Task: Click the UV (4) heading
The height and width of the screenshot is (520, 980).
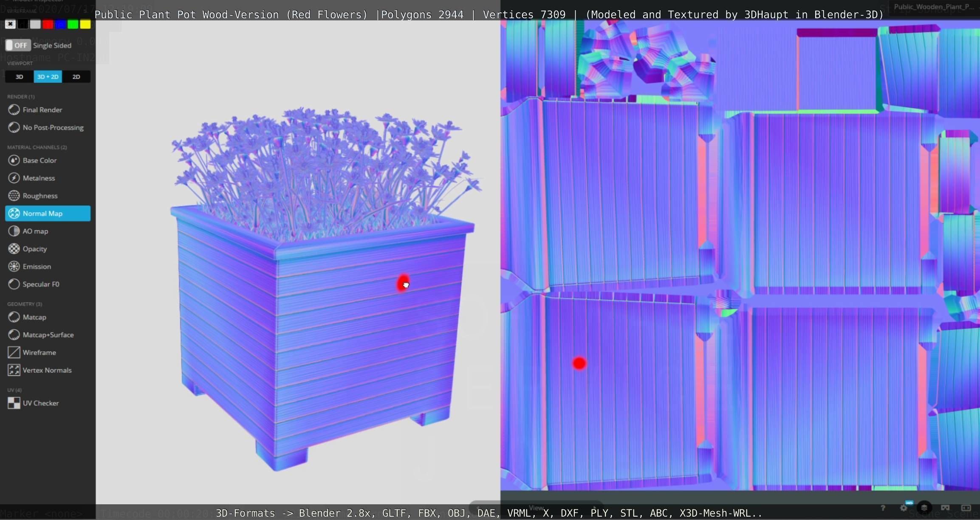Action: coord(14,390)
